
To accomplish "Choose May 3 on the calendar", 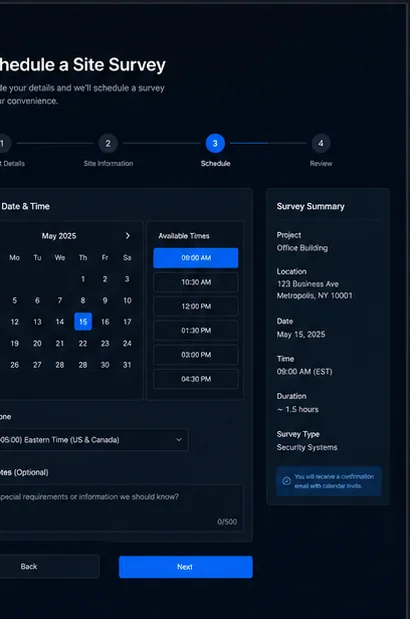I will (x=127, y=279).
